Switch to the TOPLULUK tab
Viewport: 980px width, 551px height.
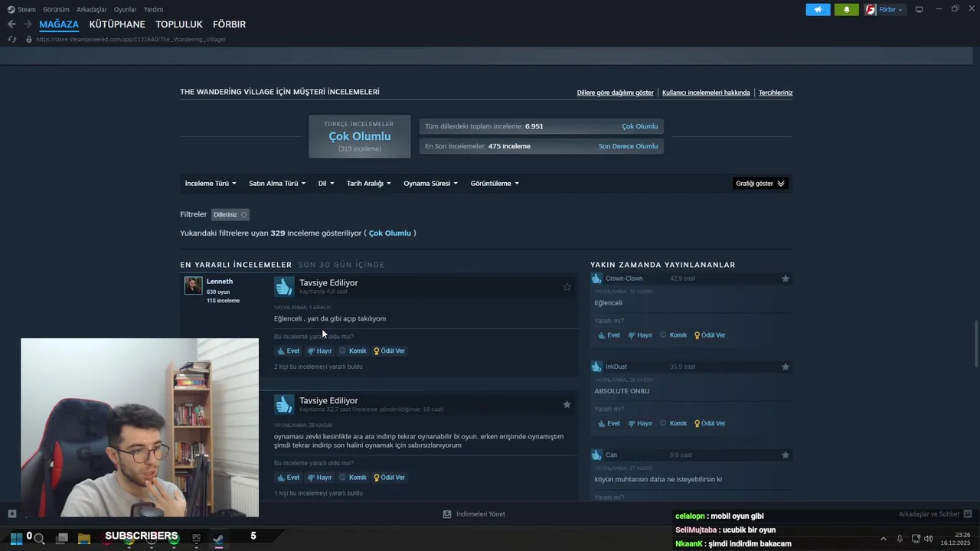(x=179, y=24)
